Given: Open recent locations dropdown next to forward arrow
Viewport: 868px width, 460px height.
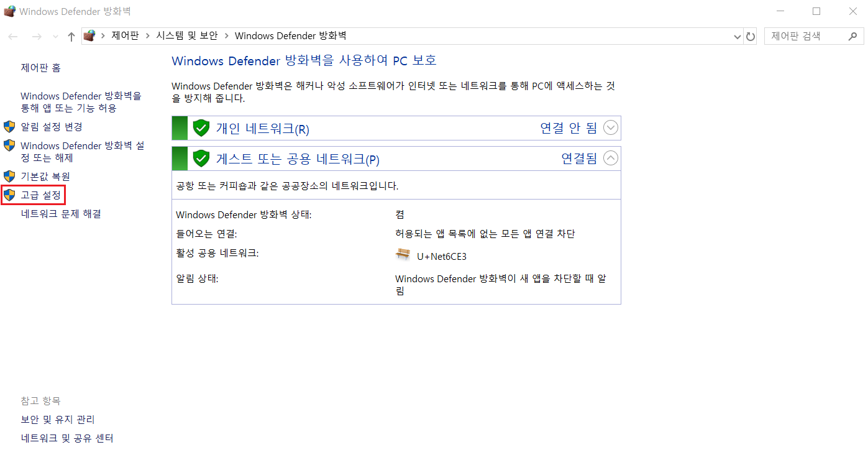Looking at the screenshot, I should (55, 37).
